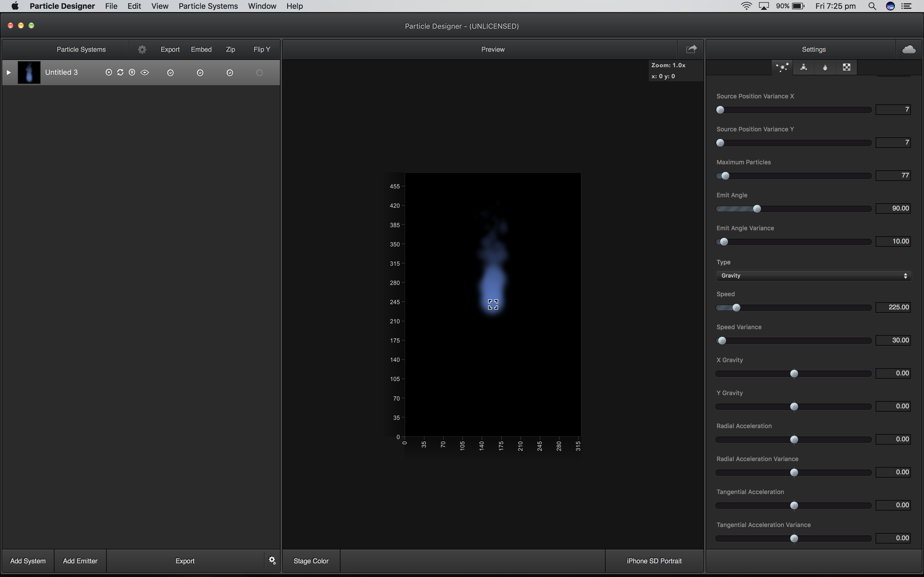Toggle visibility eye for Untitled 3
The width and height of the screenshot is (924, 577).
coord(145,73)
